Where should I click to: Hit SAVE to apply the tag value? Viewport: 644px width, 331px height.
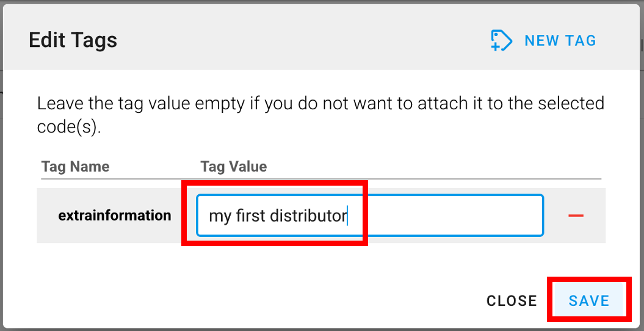pyautogui.click(x=589, y=300)
